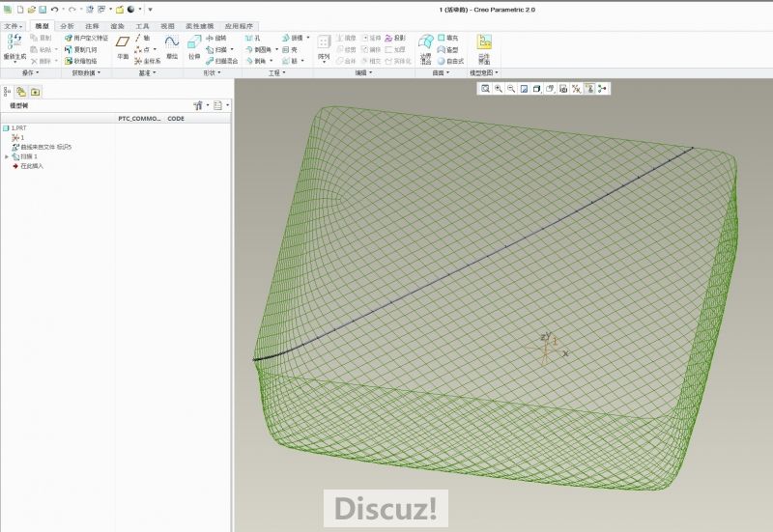Click the Refit zoom icon in graphics toolbar
Viewport: 773px width, 532px height.
click(486, 89)
